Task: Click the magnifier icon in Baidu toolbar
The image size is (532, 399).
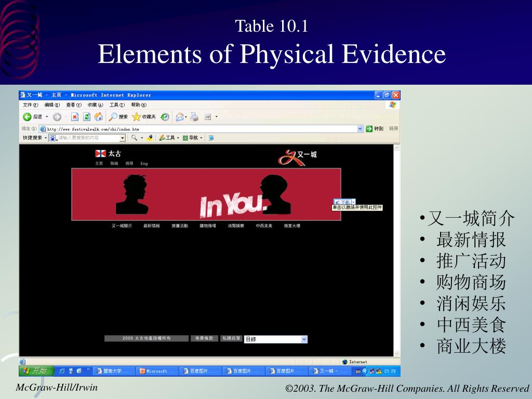Action: [x=135, y=138]
